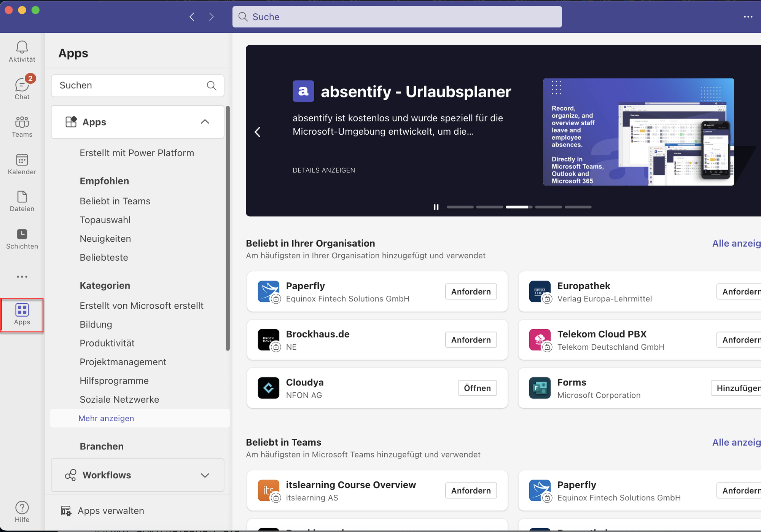Image resolution: width=761 pixels, height=532 pixels.
Task: Select the Bildung category
Action: tap(96, 324)
